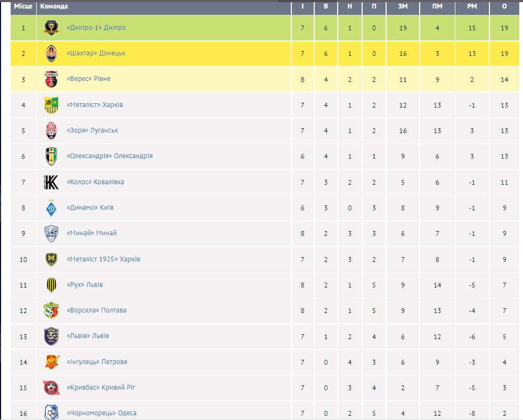Click the Dnipro-1 club logo
This screenshot has height=420, width=523.
pyautogui.click(x=51, y=28)
